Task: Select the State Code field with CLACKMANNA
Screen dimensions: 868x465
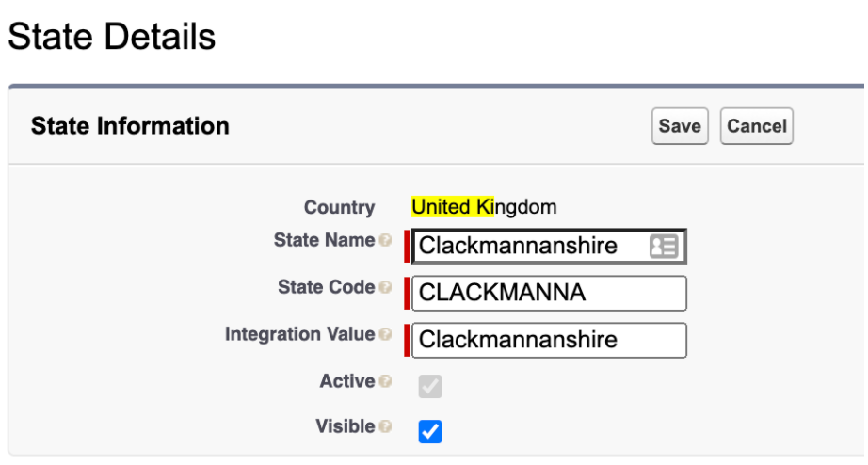Action: (549, 294)
